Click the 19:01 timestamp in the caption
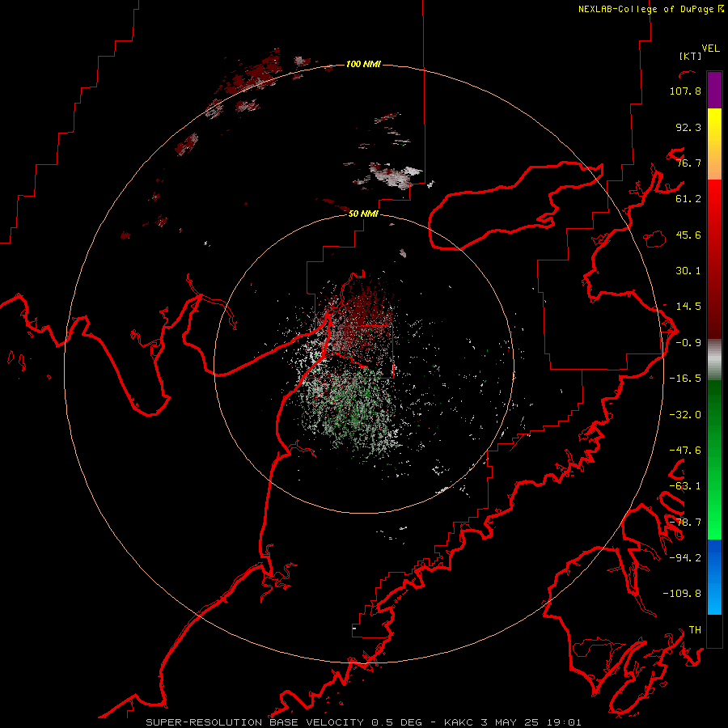This screenshot has width=728, height=728. tap(565, 722)
